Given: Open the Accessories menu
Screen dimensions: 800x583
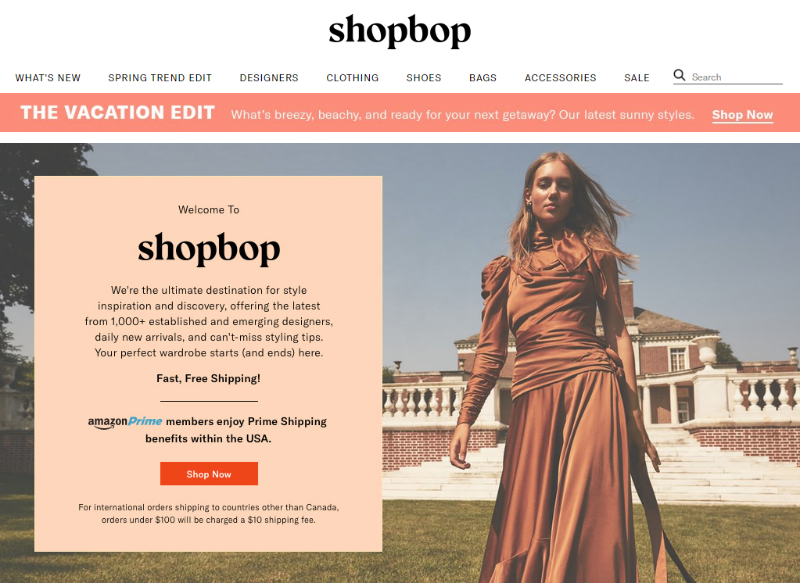Looking at the screenshot, I should tap(560, 78).
